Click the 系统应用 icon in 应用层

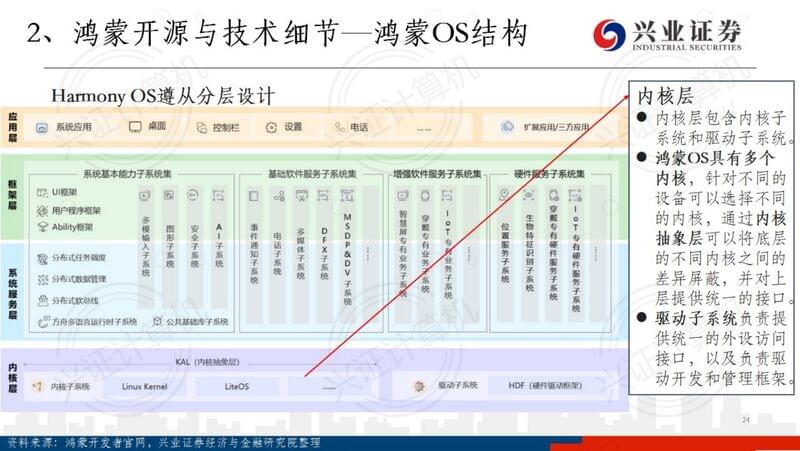42,128
